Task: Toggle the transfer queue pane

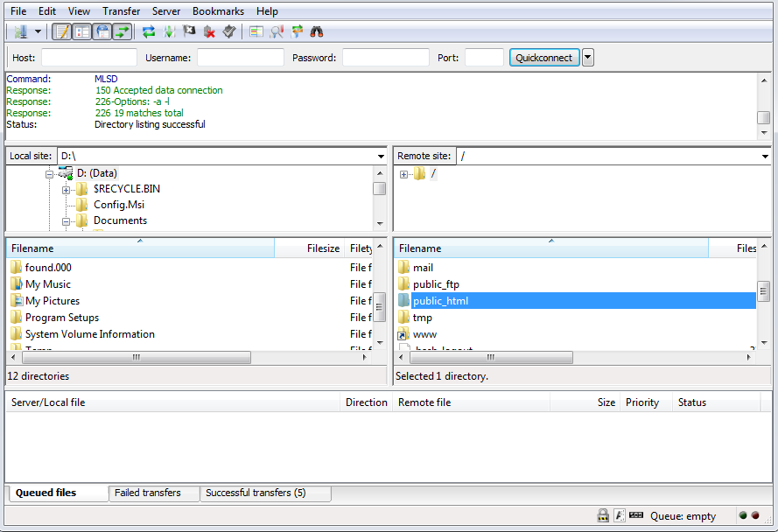Action: click(x=122, y=31)
